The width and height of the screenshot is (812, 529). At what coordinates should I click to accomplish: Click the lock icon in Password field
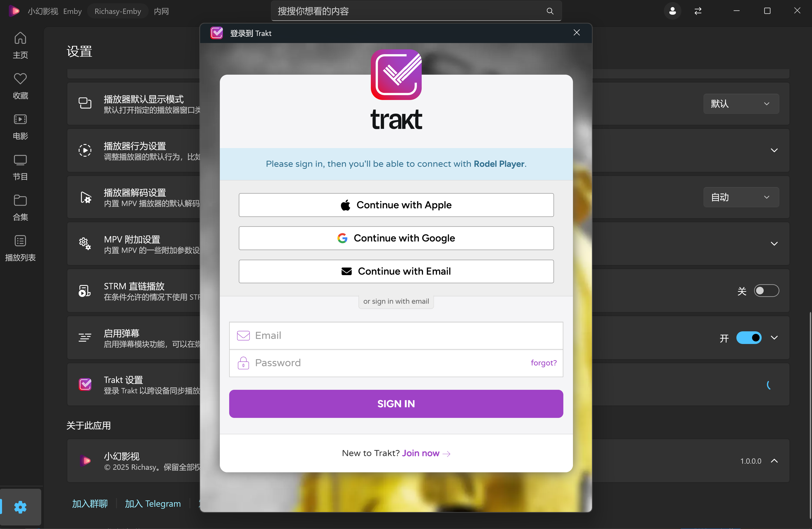coord(243,363)
